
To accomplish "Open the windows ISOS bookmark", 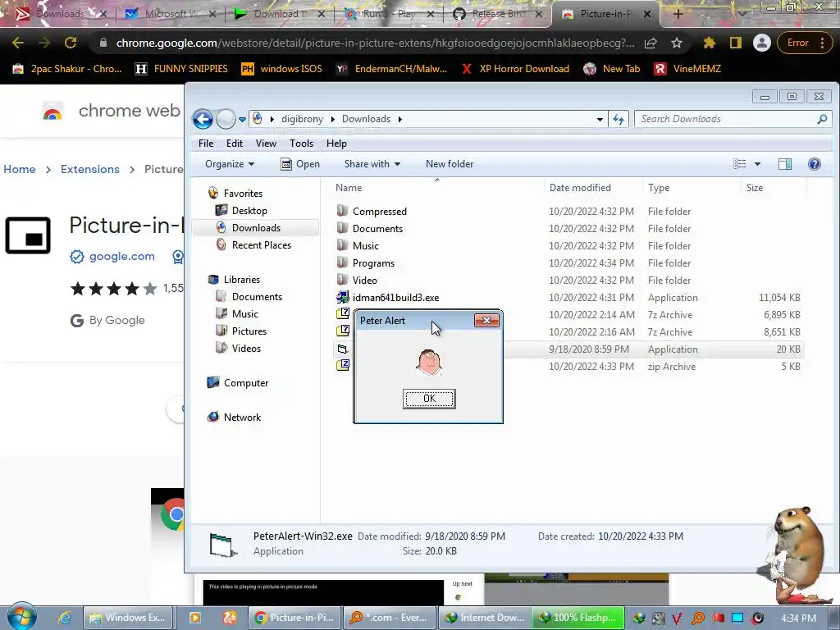I will coord(282,69).
